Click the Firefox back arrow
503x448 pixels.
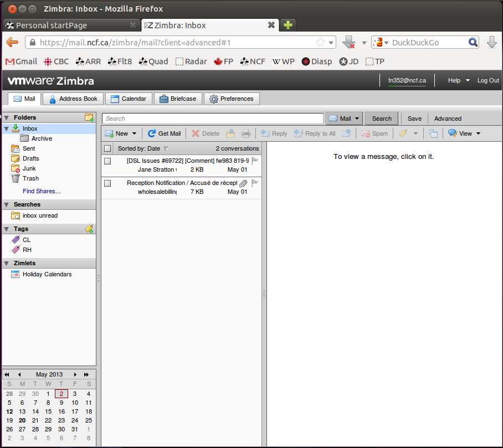(12, 42)
